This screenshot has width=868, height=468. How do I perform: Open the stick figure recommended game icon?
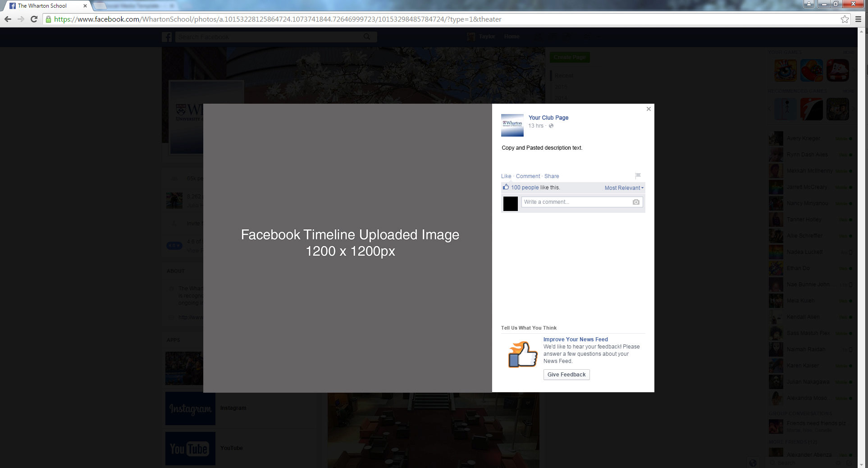point(786,109)
